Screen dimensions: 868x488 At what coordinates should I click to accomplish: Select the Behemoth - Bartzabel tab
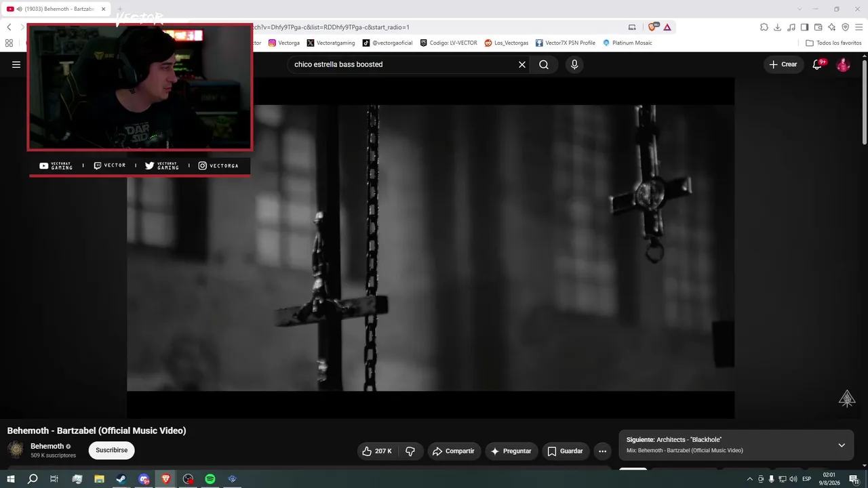coord(57,9)
